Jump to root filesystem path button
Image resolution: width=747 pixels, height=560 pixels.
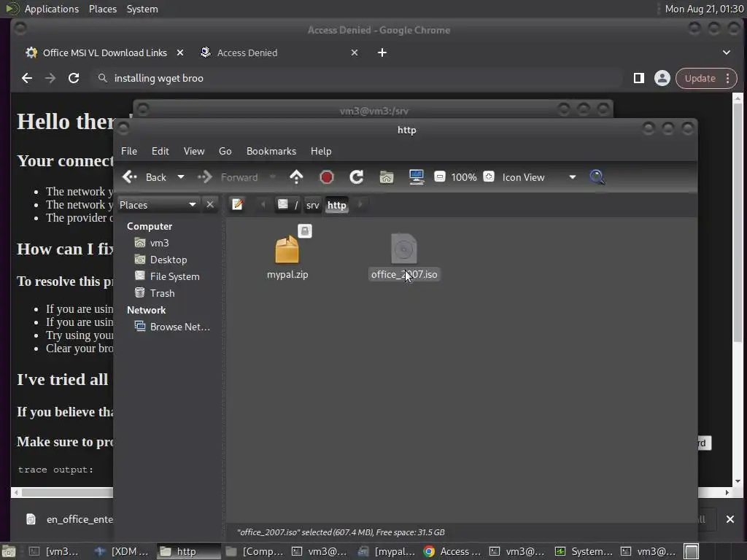(287, 205)
